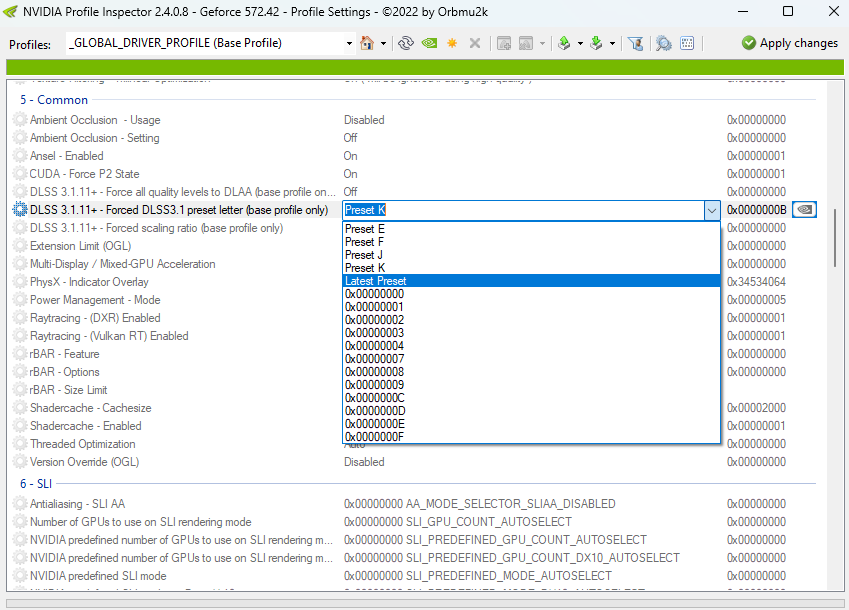Select CUDA - Force P2 State row

(412, 174)
